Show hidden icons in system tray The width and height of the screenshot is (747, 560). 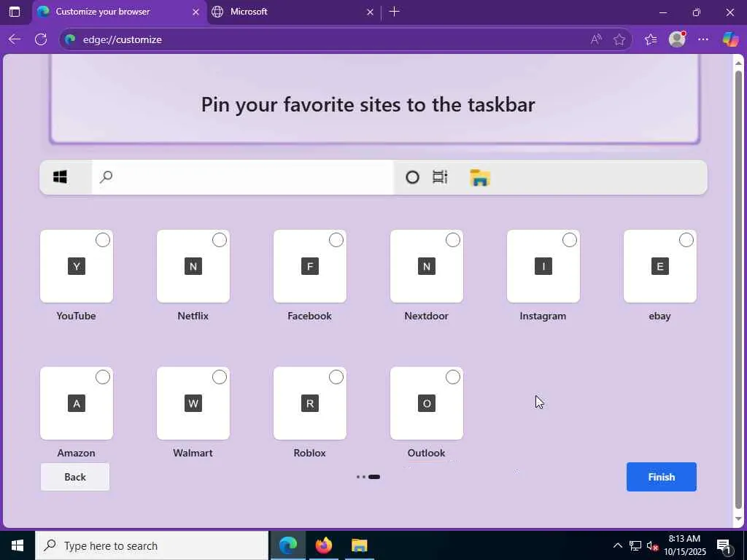pos(617,545)
